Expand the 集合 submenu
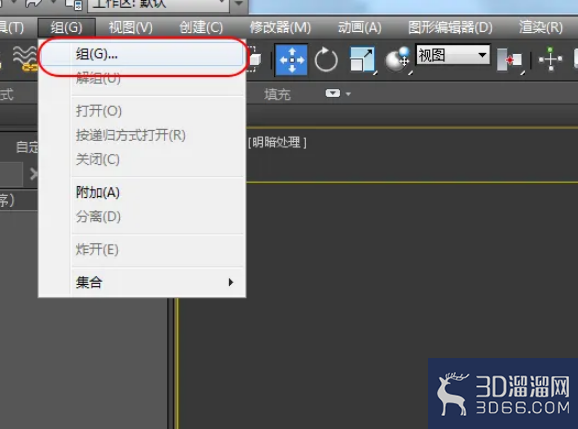 142,283
